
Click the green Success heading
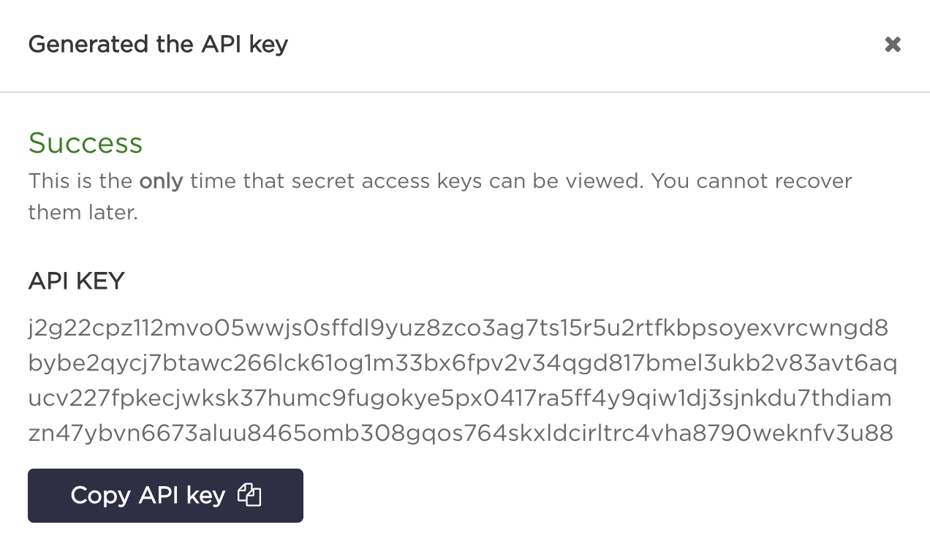tap(86, 143)
